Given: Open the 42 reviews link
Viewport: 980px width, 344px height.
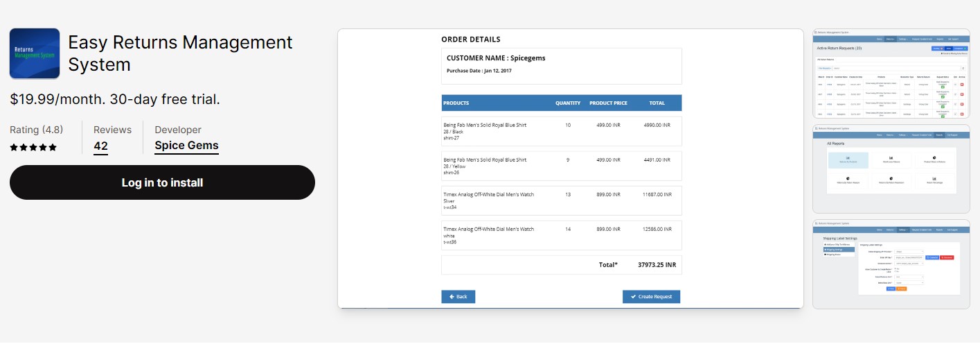Looking at the screenshot, I should tap(100, 146).
